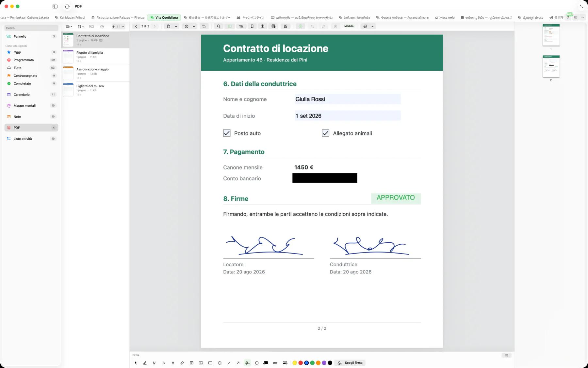Pick the purple color swatch
The width and height of the screenshot is (588, 368).
[x=324, y=363]
